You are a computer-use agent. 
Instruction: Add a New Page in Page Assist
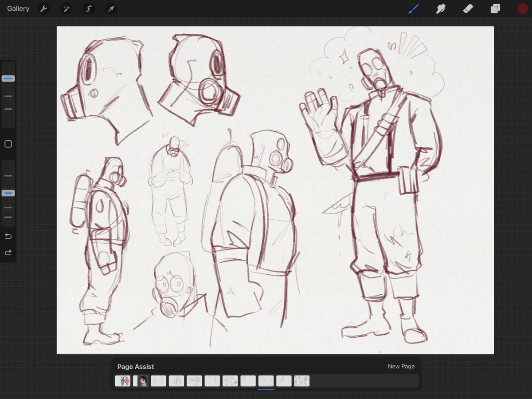(401, 366)
